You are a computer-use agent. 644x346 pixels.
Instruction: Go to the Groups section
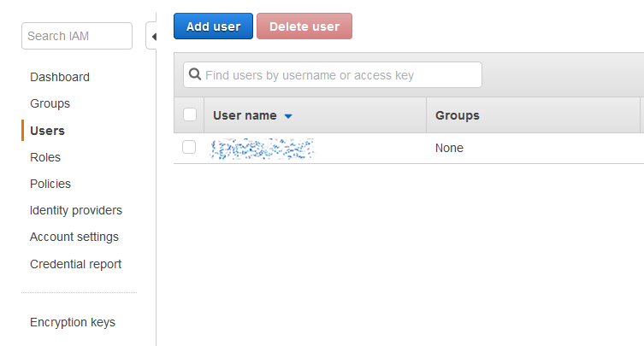tap(50, 103)
